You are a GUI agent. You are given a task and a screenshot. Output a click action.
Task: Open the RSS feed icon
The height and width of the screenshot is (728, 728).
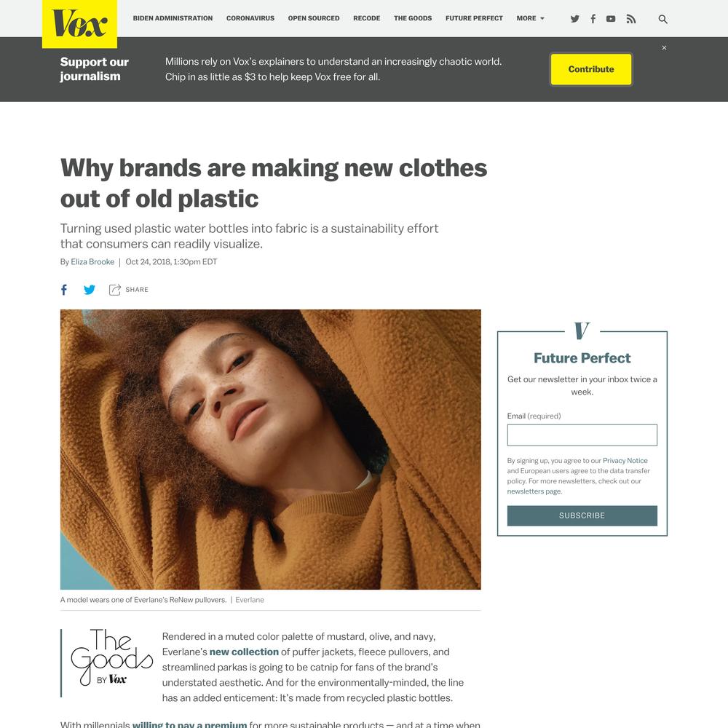click(x=630, y=19)
